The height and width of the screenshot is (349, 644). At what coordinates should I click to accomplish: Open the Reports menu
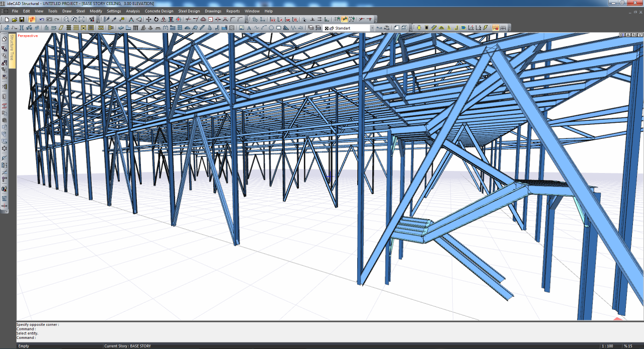pos(233,11)
